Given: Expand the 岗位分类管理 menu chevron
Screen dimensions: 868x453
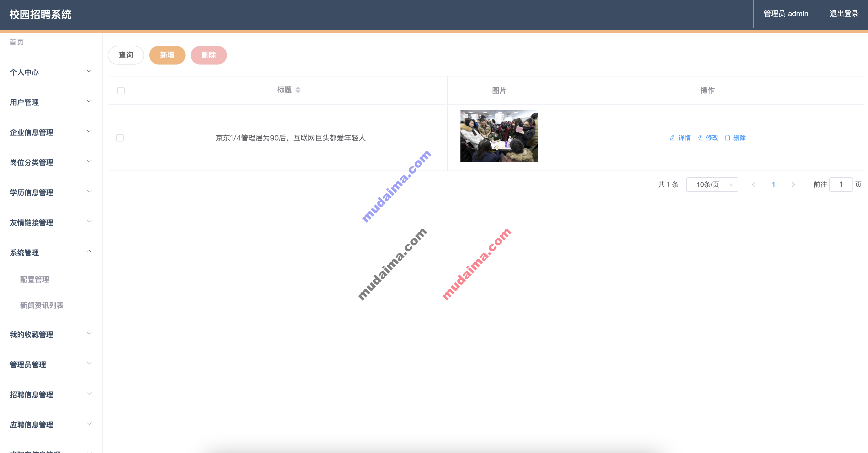Looking at the screenshot, I should point(89,161).
